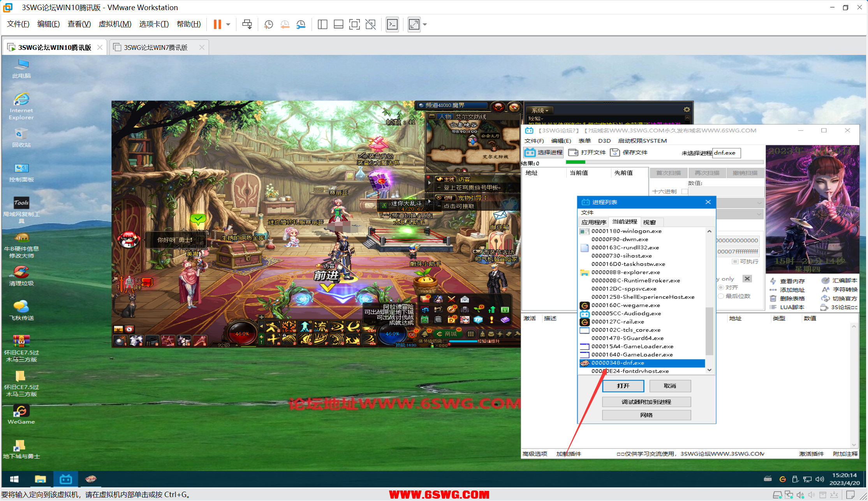Click the dnf.exe process name field
The width and height of the screenshot is (868, 501).
tap(727, 153)
